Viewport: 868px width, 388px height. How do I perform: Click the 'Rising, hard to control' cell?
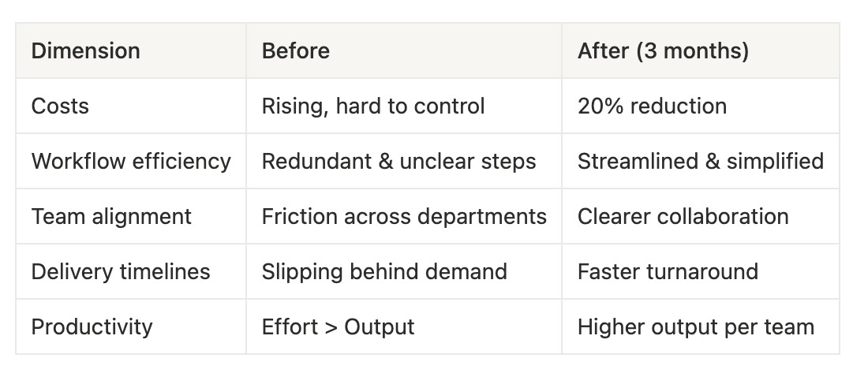pos(373,106)
